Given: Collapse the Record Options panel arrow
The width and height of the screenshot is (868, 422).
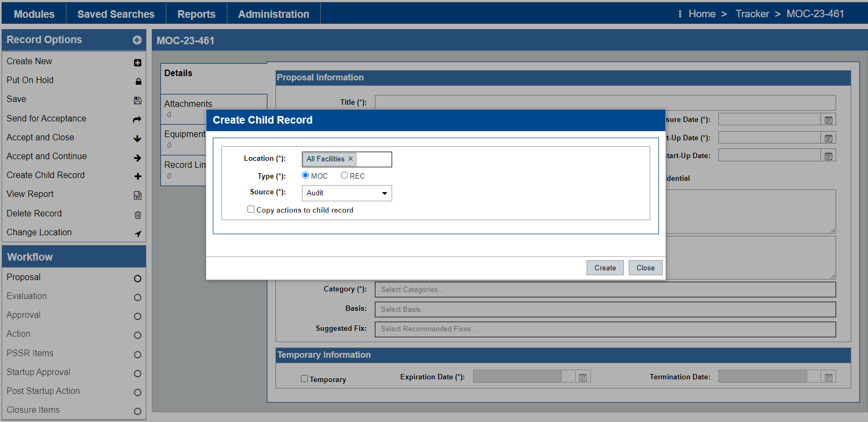Looking at the screenshot, I should tap(137, 40).
